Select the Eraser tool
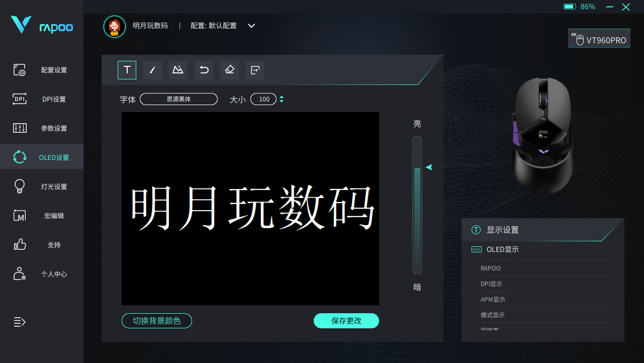This screenshot has width=644, height=363. [x=229, y=70]
